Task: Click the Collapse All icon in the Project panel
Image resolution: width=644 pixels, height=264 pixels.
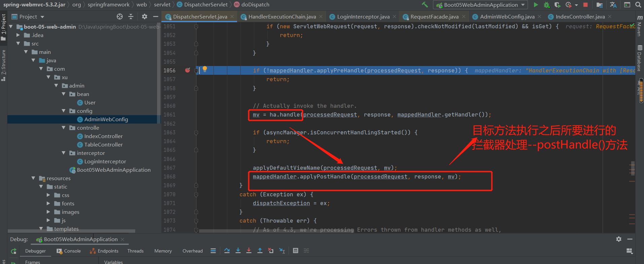Action: coord(131,16)
